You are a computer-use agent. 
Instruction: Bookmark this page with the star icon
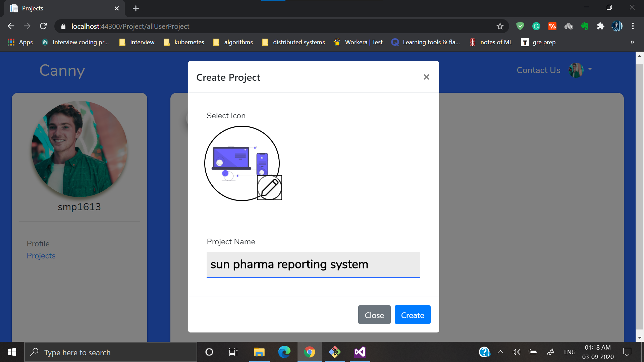click(500, 26)
